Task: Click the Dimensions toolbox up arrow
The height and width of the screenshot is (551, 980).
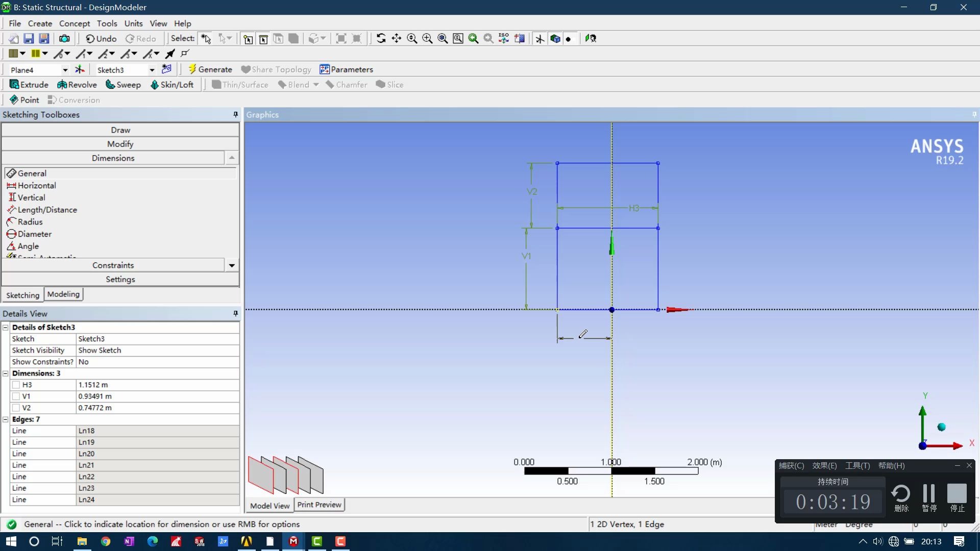Action: click(232, 158)
